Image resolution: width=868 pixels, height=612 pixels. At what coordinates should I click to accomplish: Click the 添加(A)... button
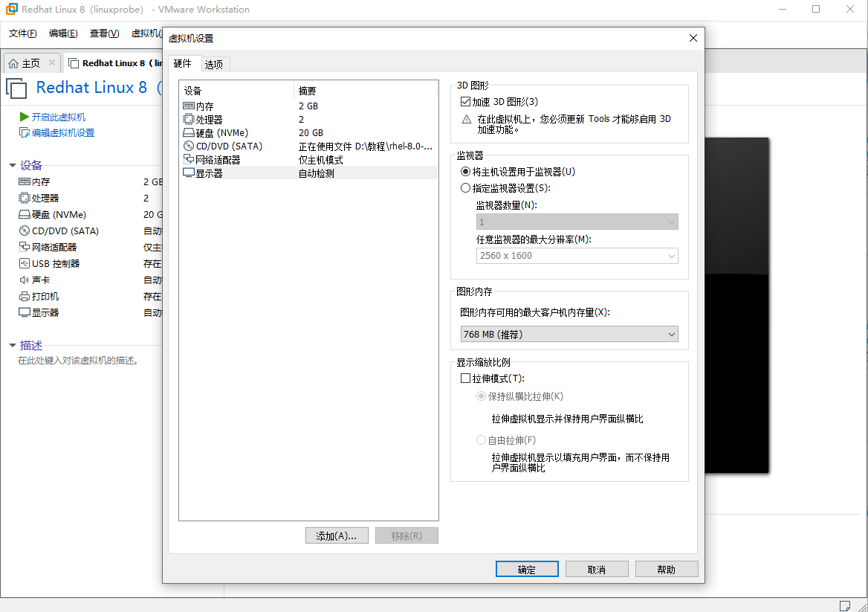[337, 535]
